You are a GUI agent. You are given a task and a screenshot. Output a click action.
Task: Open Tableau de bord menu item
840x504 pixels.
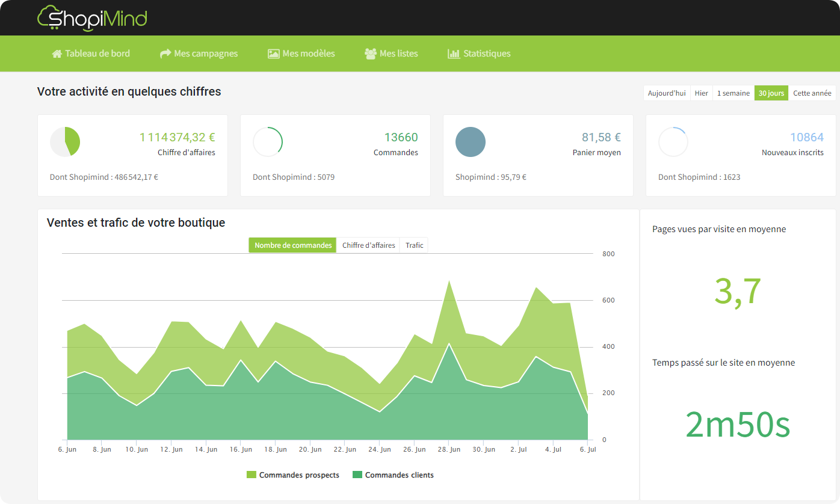click(91, 54)
